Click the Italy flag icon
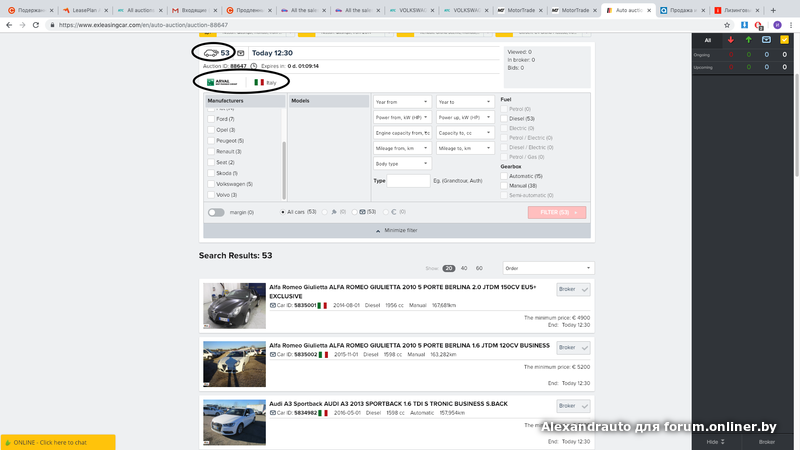This screenshot has height=450, width=800. pos(259,82)
